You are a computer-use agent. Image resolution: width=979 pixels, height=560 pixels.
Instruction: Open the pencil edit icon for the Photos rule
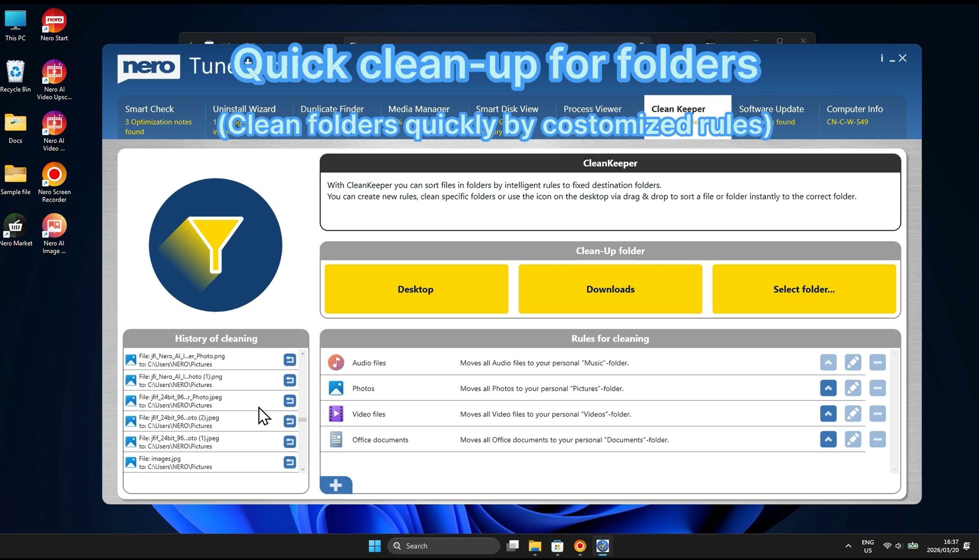click(x=853, y=388)
